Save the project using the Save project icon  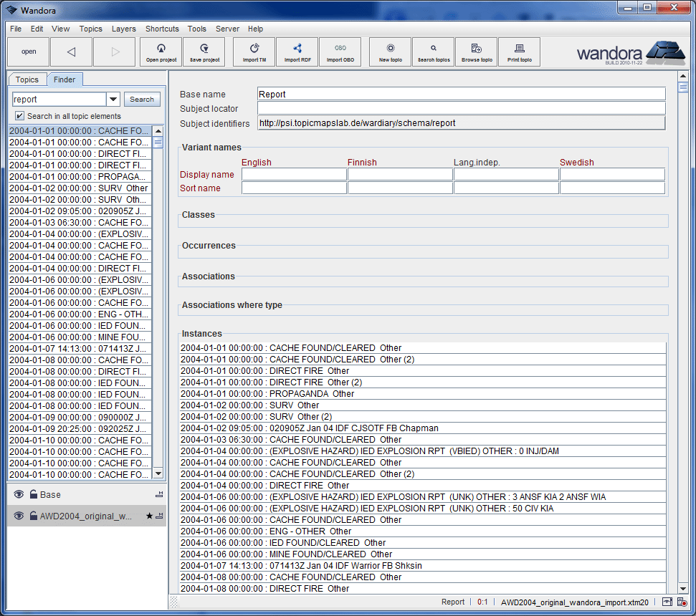(204, 52)
